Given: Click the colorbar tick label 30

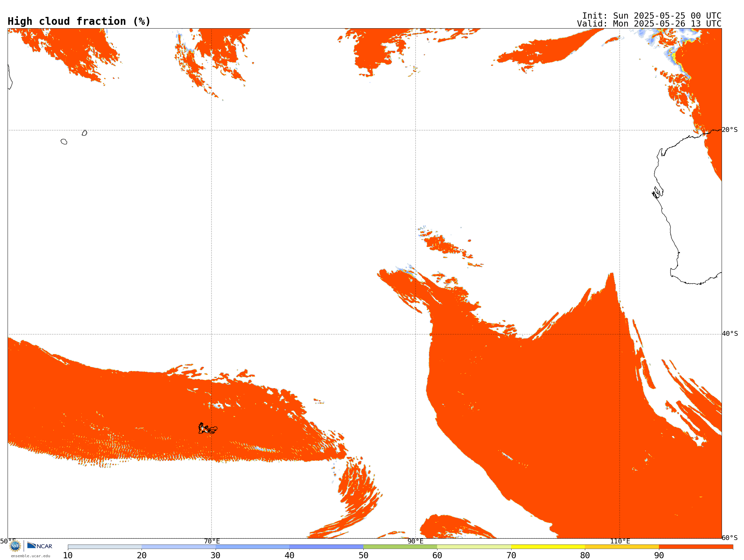Looking at the screenshot, I should pyautogui.click(x=216, y=556).
